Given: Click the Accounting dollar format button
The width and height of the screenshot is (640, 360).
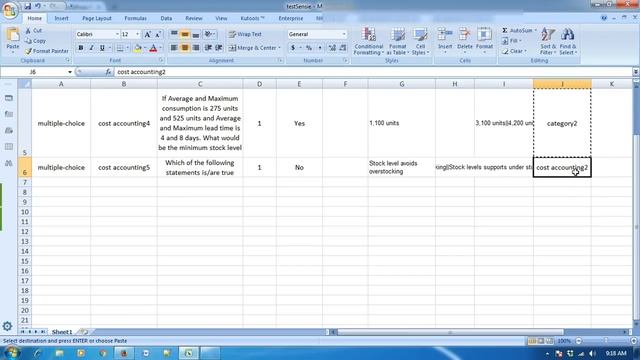Looking at the screenshot, I should coord(293,48).
